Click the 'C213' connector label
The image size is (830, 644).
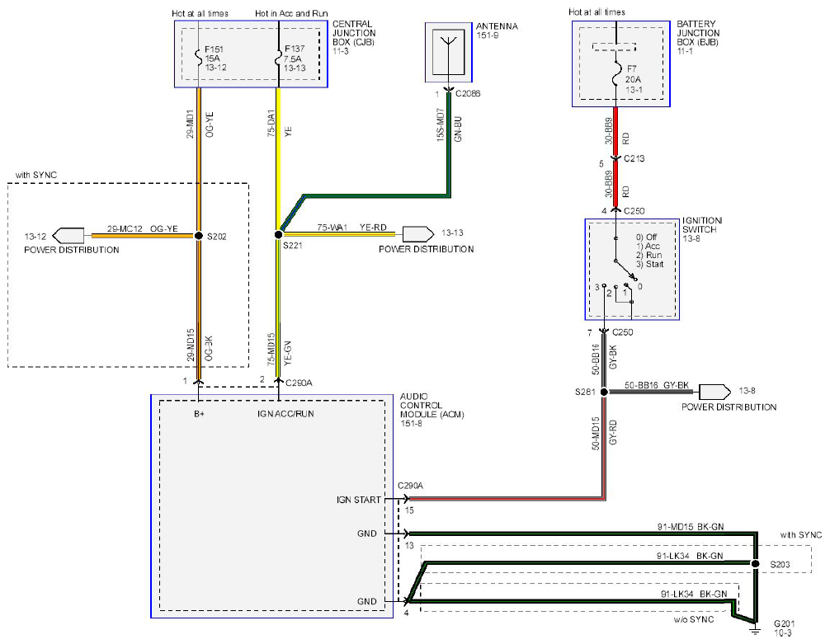point(634,158)
